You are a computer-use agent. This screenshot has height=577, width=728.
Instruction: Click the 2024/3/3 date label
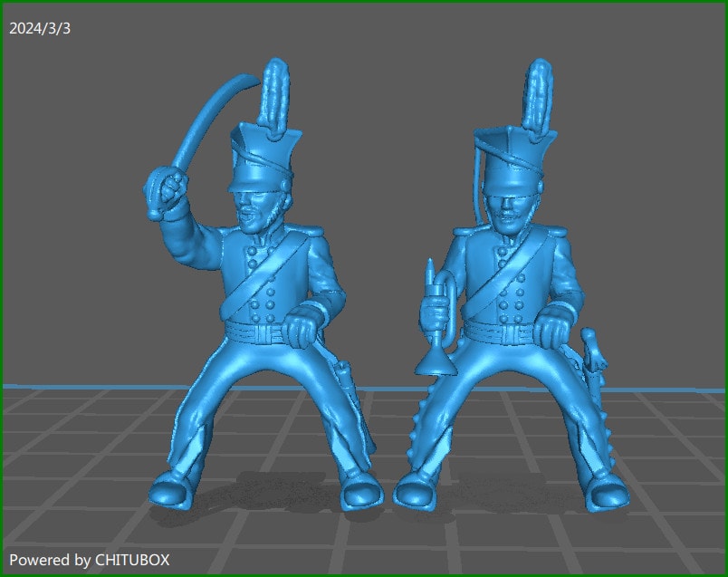click(x=40, y=28)
